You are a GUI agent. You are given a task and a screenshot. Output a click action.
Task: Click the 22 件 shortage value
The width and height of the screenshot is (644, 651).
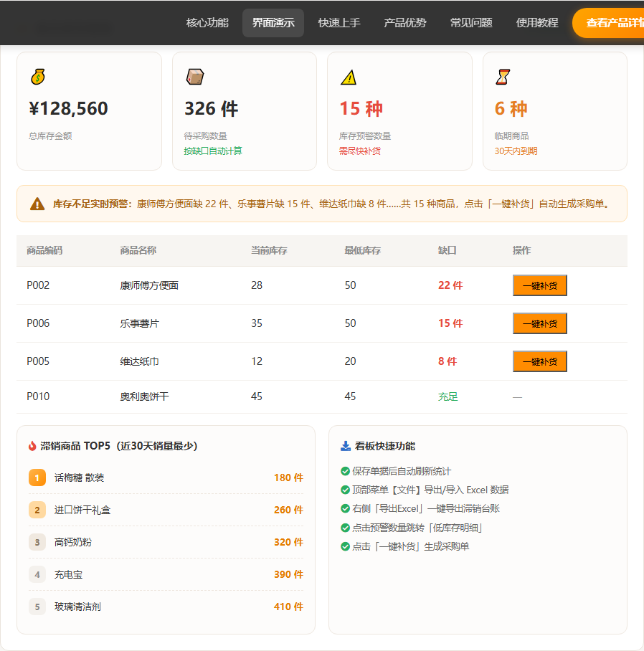(450, 285)
